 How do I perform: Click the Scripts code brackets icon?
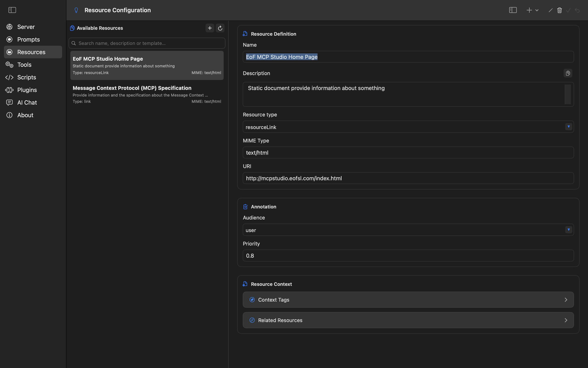(9, 78)
